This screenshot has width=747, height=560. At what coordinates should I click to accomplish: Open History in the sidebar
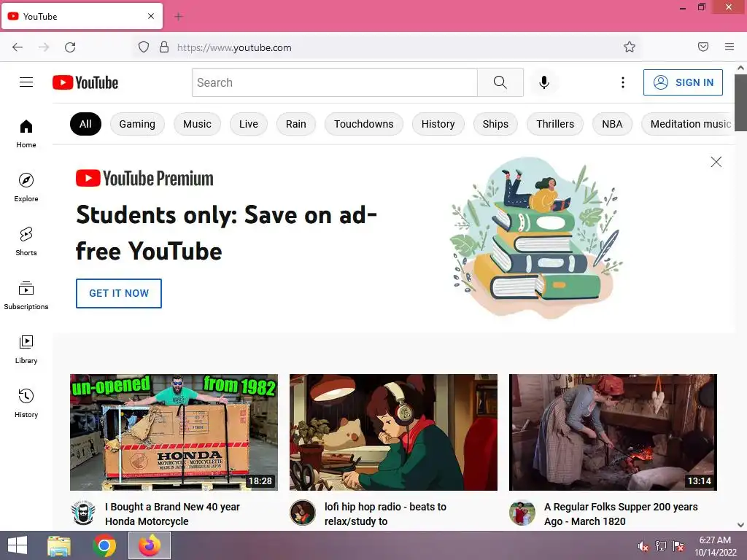pos(26,403)
